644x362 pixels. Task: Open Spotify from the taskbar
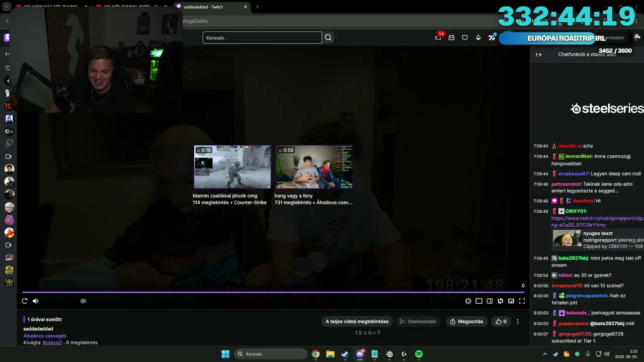419,354
